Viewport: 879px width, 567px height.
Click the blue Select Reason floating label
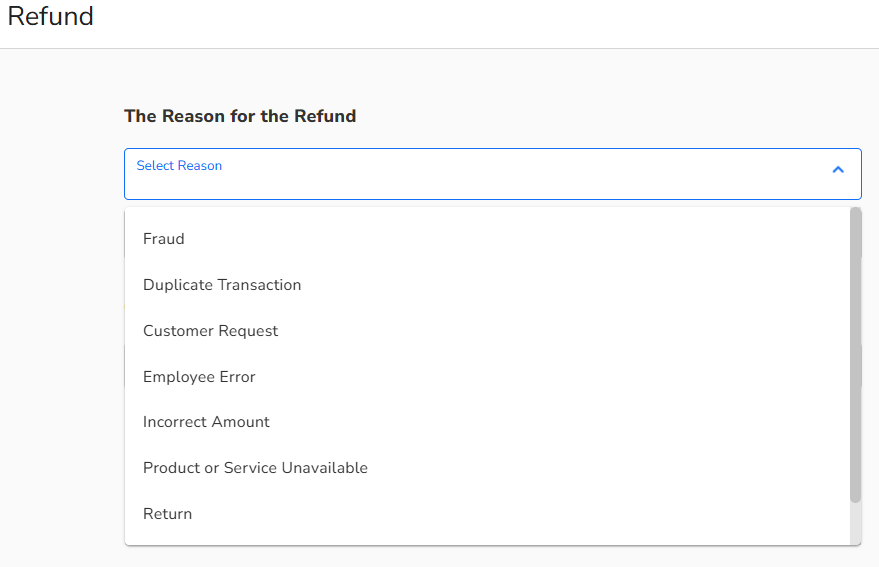point(179,166)
